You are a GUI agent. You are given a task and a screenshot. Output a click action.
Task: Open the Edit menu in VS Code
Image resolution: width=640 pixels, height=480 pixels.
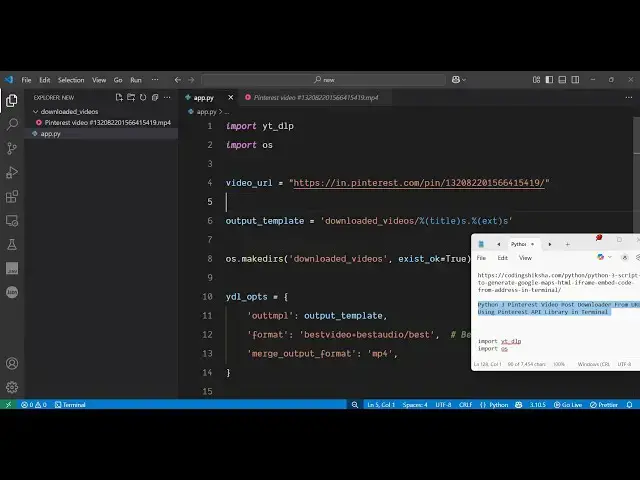[x=44, y=80]
